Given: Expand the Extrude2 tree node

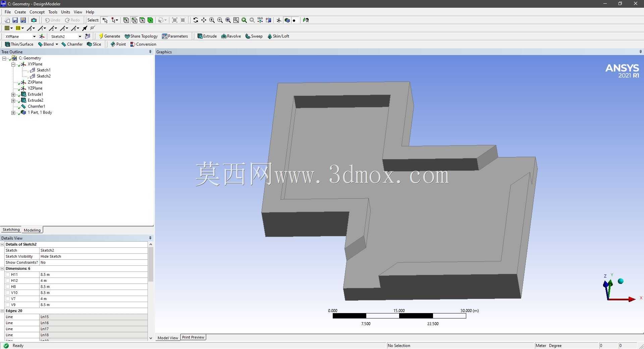Looking at the screenshot, I should (x=13, y=101).
